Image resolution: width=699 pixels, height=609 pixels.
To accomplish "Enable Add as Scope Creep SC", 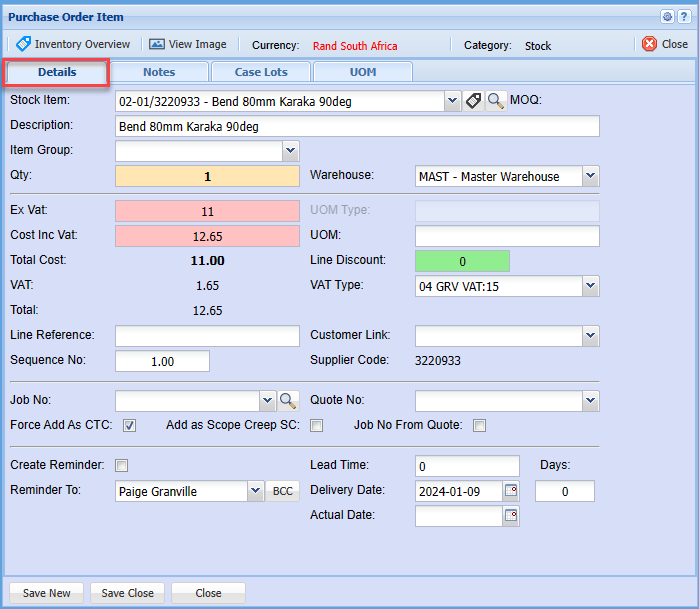I will [316, 426].
